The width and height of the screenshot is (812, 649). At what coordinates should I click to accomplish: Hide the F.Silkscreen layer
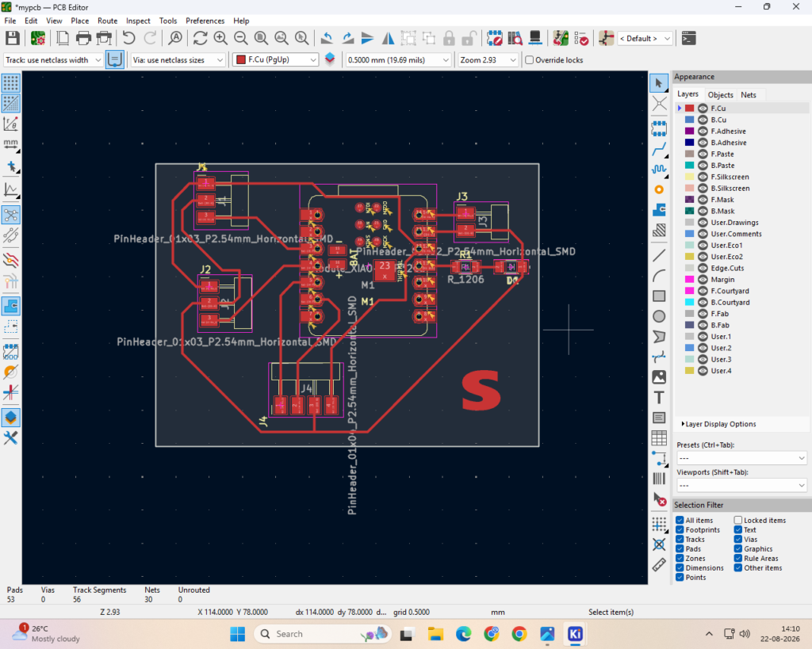coord(703,177)
